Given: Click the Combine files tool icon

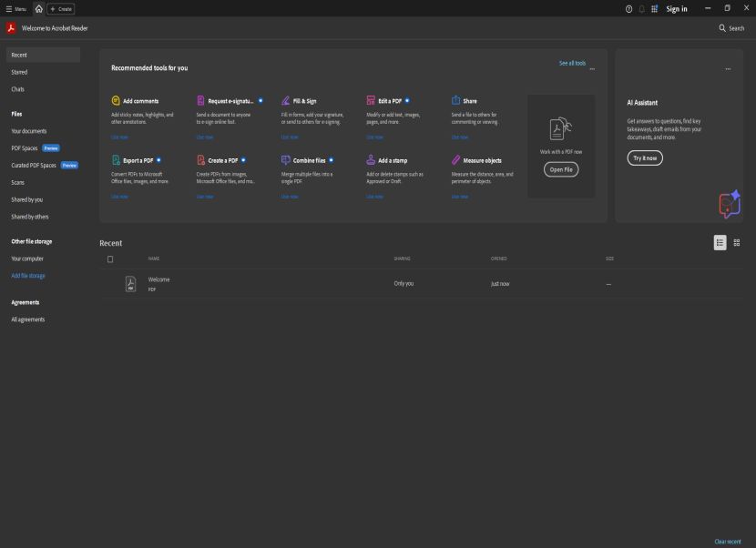Looking at the screenshot, I should pos(285,159).
